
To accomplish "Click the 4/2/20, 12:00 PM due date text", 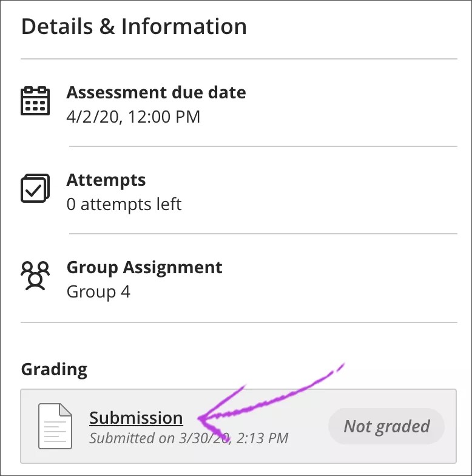I will [133, 117].
